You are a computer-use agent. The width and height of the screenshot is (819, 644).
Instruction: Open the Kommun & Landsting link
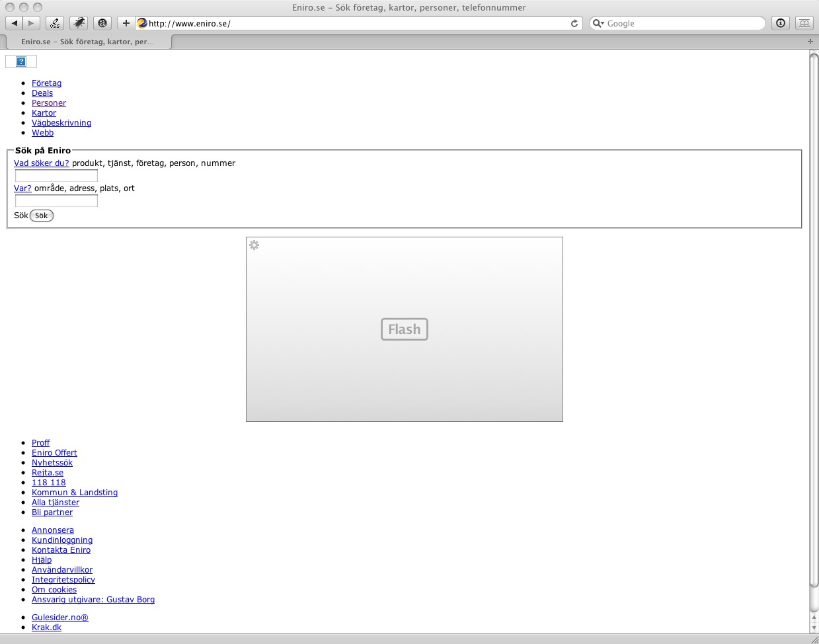coord(75,493)
